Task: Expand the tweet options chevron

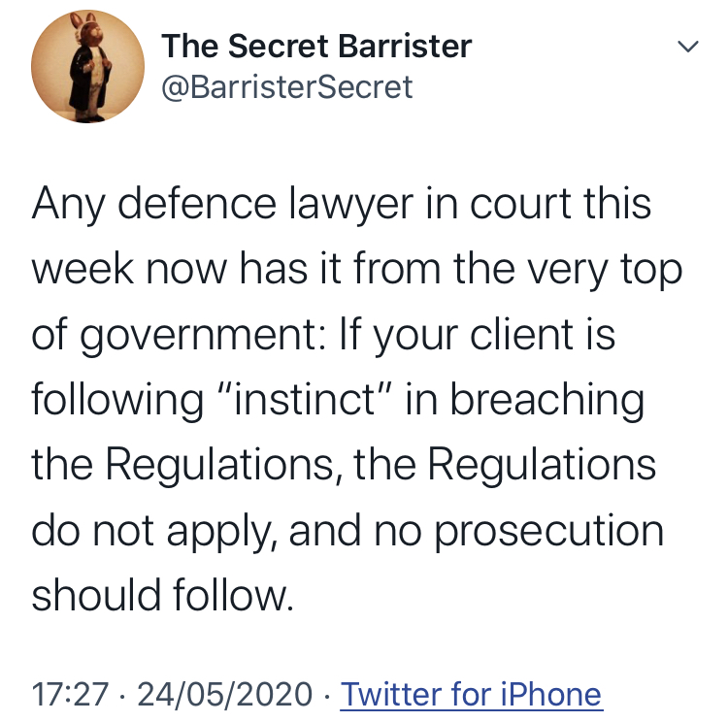Action: [687, 46]
